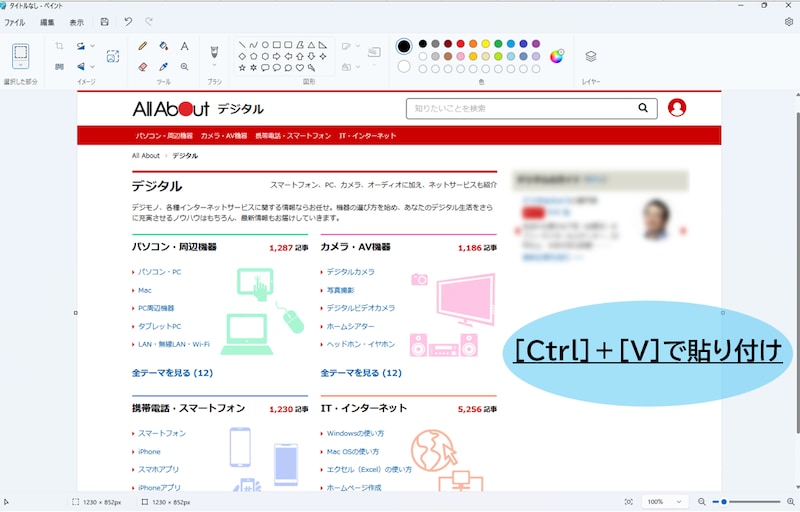This screenshot has width=800, height=512.
Task: Click the zoom in magnifier button
Action: tap(791, 502)
